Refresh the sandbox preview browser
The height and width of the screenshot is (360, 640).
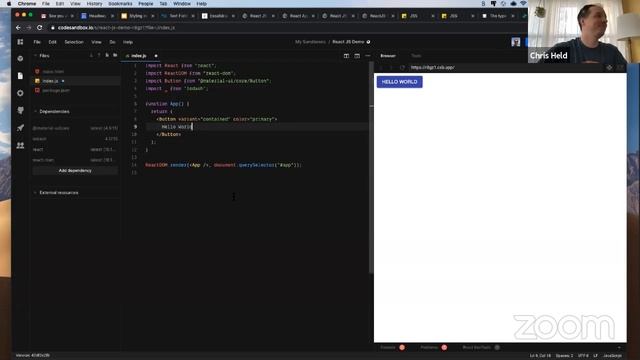402,67
